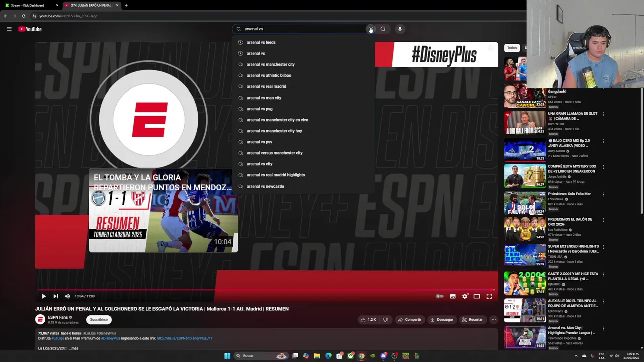The width and height of the screenshot is (644, 362).
Task: Open options for 'SUPER EXTENDED HIGHLIGHTS'
Action: point(603,247)
